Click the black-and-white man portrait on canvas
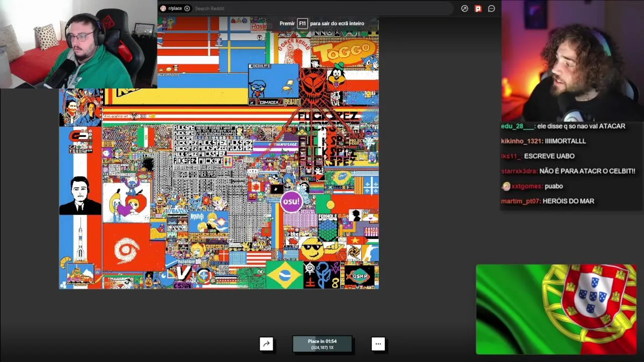Screen dimensions: 644x362 [x=80, y=195]
